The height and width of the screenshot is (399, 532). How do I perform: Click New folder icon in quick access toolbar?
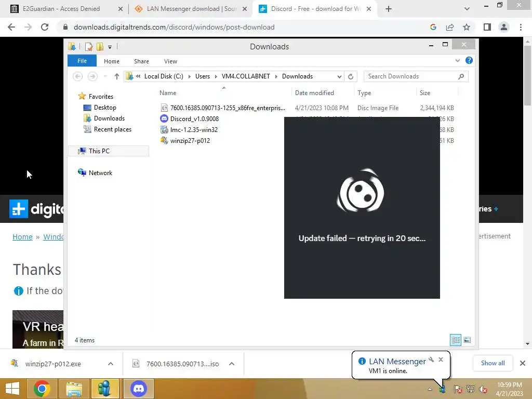[100, 46]
